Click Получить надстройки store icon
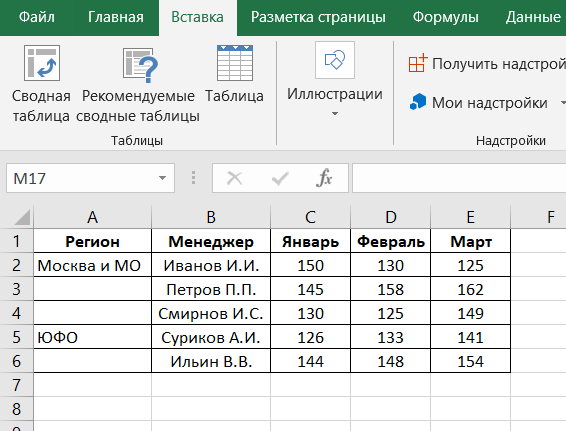The height and width of the screenshot is (431, 566). [x=418, y=64]
